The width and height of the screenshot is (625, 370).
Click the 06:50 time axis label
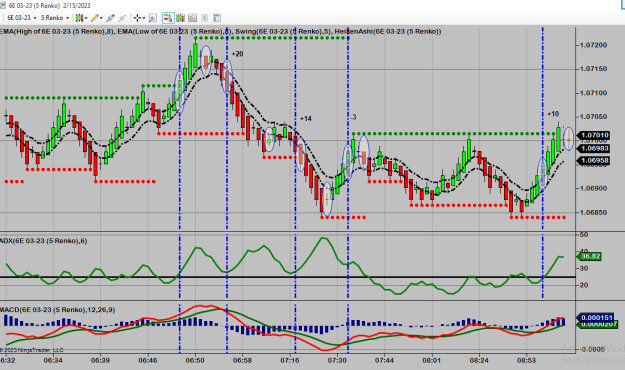[195, 360]
